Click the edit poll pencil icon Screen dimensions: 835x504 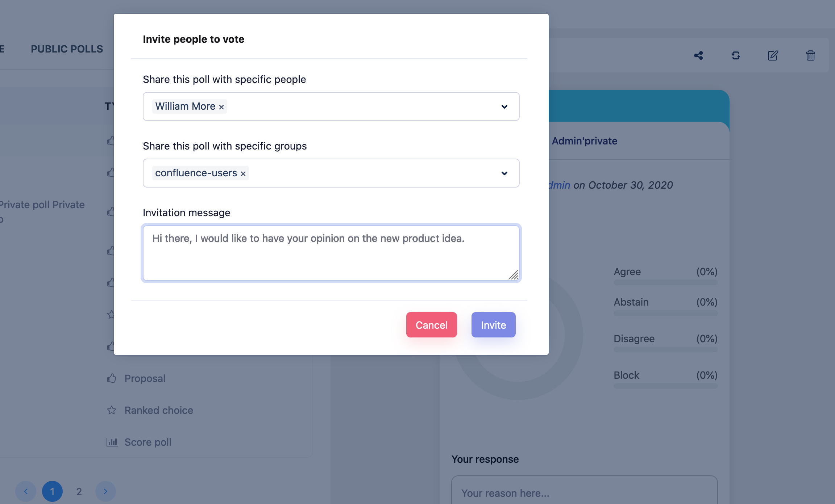click(x=773, y=55)
